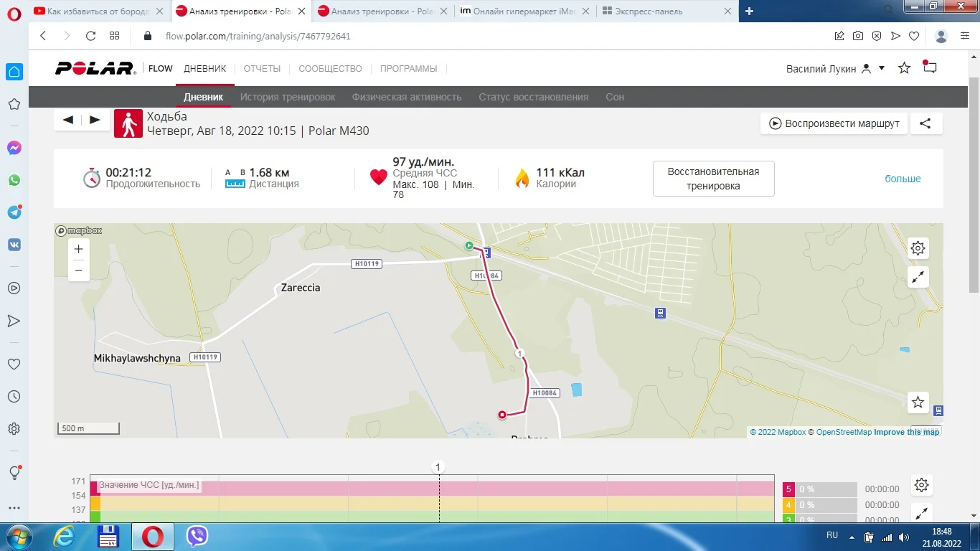Click lap marker 1 on the map route
Screen dimensions: 980x551
point(519,353)
